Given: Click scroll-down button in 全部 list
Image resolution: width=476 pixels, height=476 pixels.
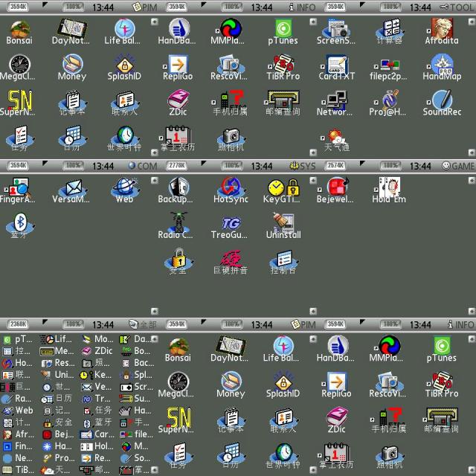Looking at the screenshot, I should 155,469.
